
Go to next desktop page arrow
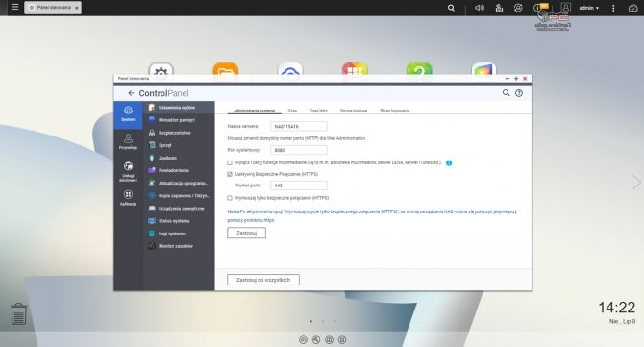pyautogui.click(x=636, y=182)
